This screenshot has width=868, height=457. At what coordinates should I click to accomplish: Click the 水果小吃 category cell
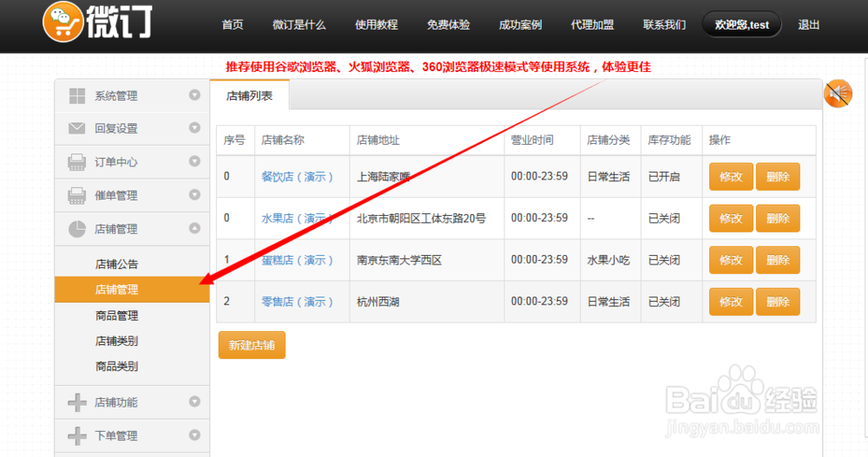[x=608, y=260]
